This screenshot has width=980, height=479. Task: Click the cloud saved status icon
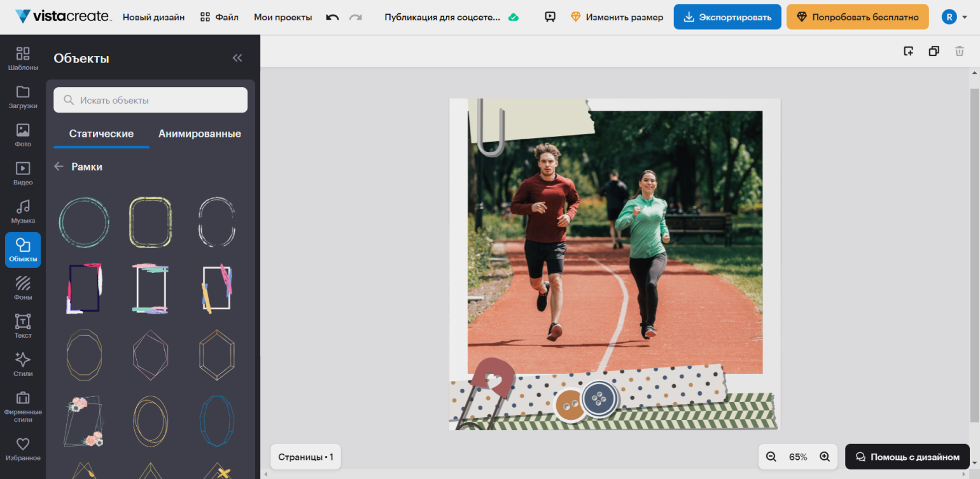[x=514, y=17]
